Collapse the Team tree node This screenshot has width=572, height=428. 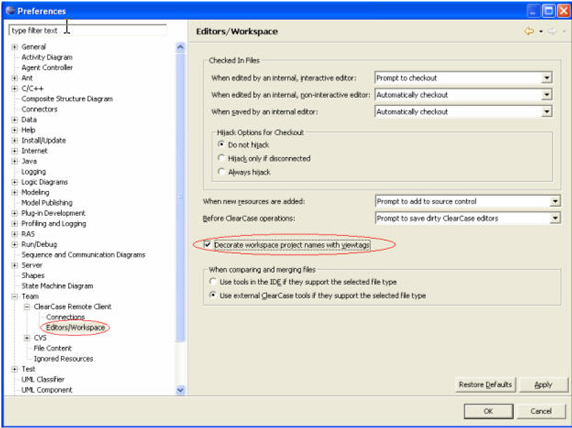15,296
